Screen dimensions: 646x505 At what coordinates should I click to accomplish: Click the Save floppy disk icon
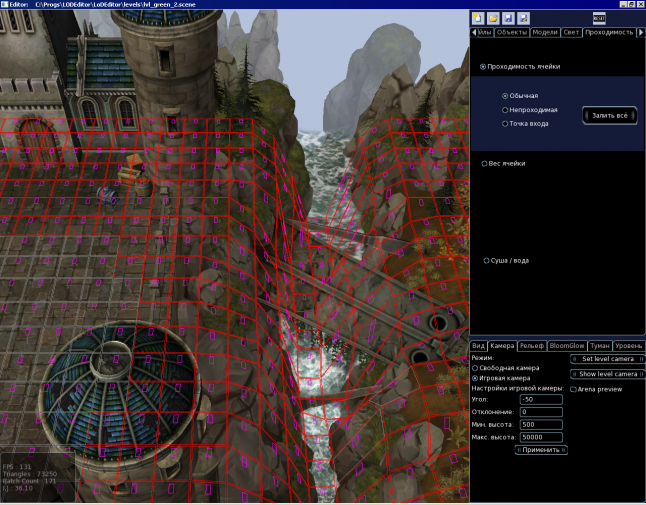[508, 18]
